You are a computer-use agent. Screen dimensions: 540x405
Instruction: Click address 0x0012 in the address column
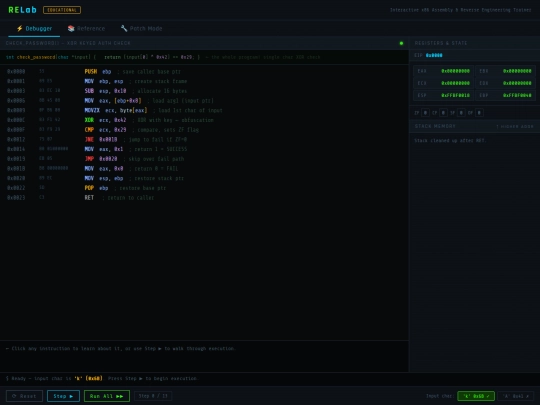click(x=16, y=139)
